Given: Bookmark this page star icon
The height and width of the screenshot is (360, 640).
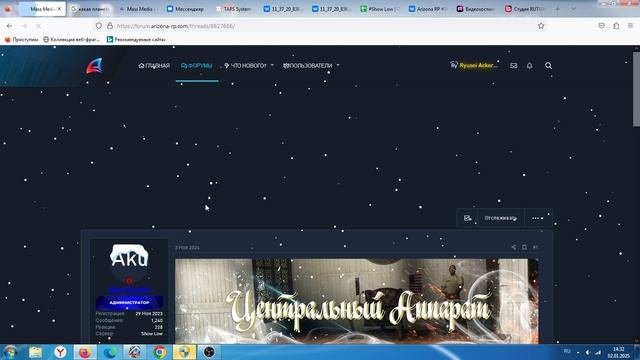Looking at the screenshot, I should coord(541,26).
